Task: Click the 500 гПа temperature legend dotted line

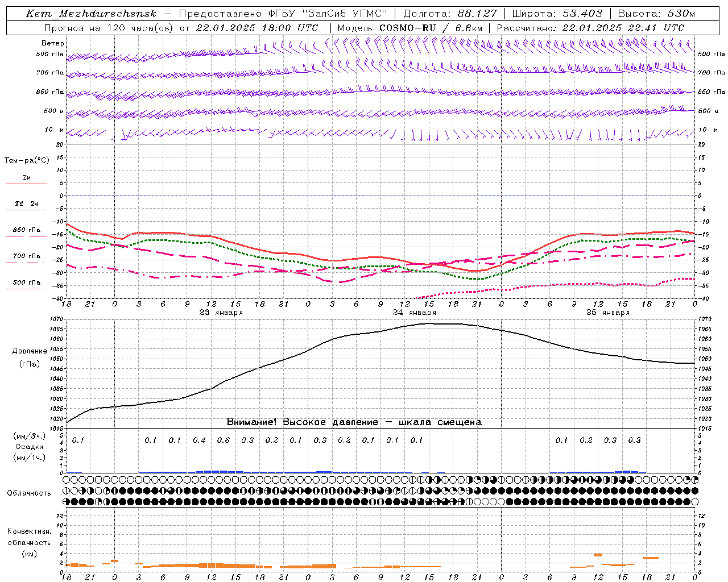Action: coord(25,289)
